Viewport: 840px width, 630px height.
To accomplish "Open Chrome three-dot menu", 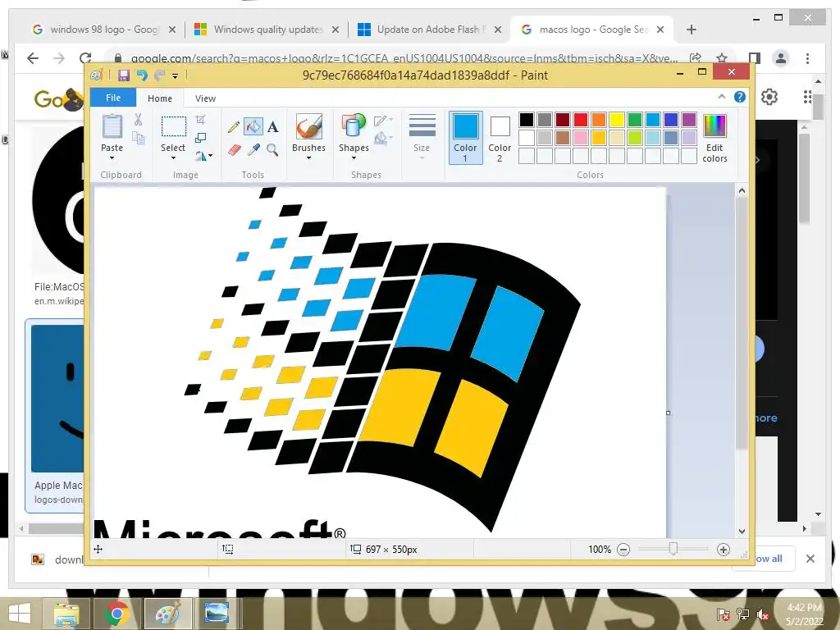I will 807,58.
